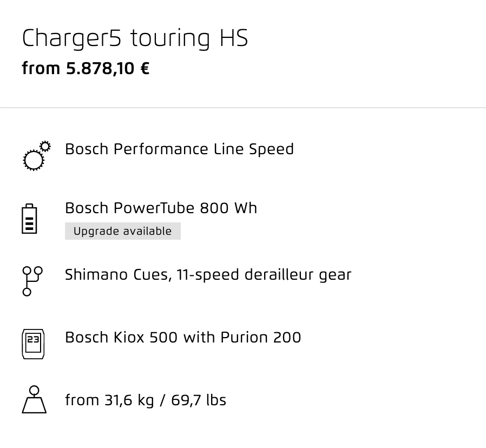Click the price from 5.878,10 €

pos(86,68)
